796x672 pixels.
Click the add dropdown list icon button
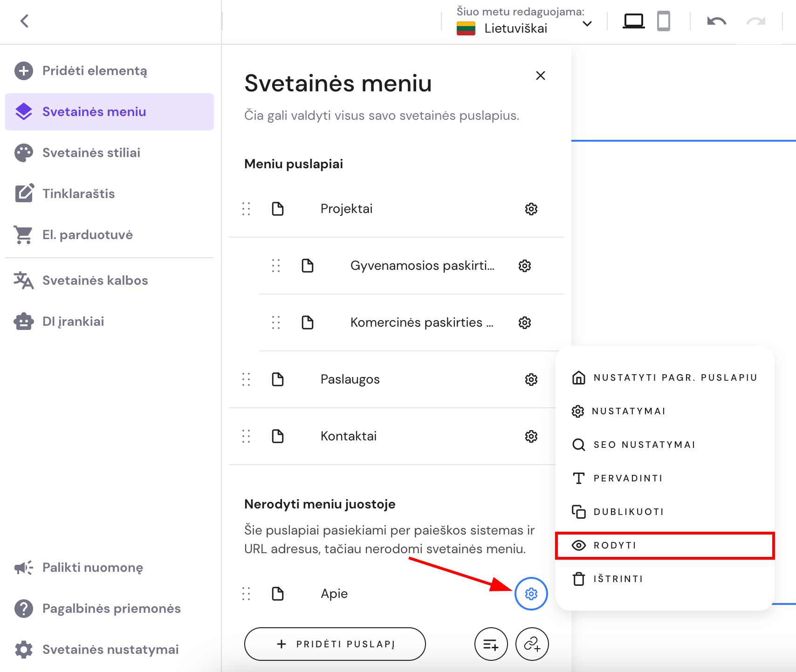[x=491, y=644]
